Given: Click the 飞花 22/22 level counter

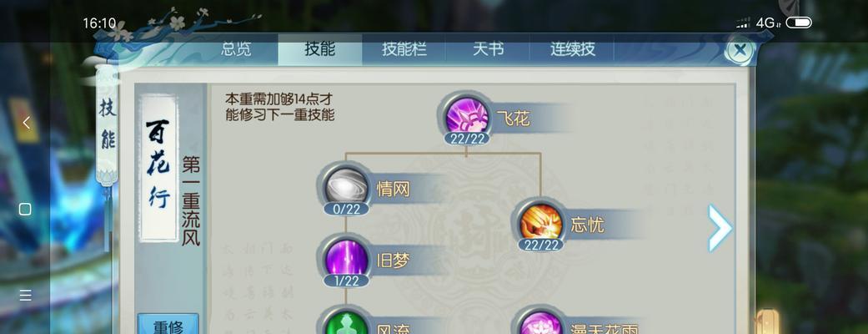Looking at the screenshot, I should (467, 138).
